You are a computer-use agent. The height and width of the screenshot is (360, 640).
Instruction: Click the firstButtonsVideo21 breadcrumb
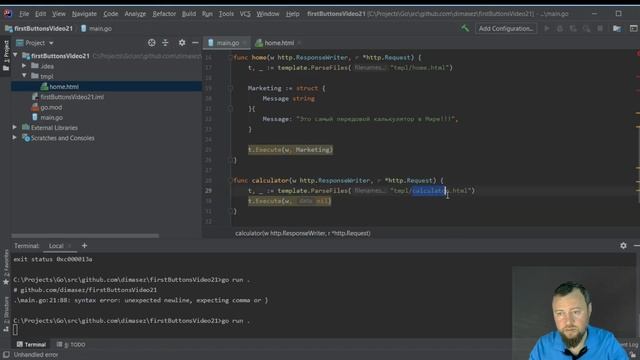pos(39,29)
